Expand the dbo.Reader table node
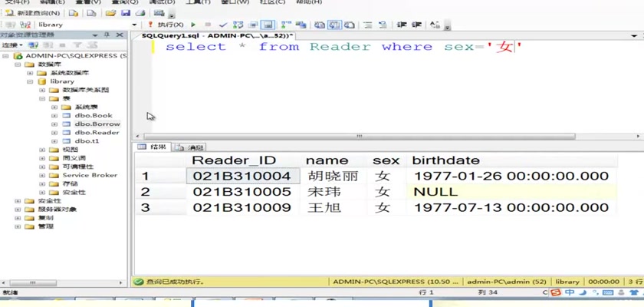This screenshot has height=307, width=644. 54,132
